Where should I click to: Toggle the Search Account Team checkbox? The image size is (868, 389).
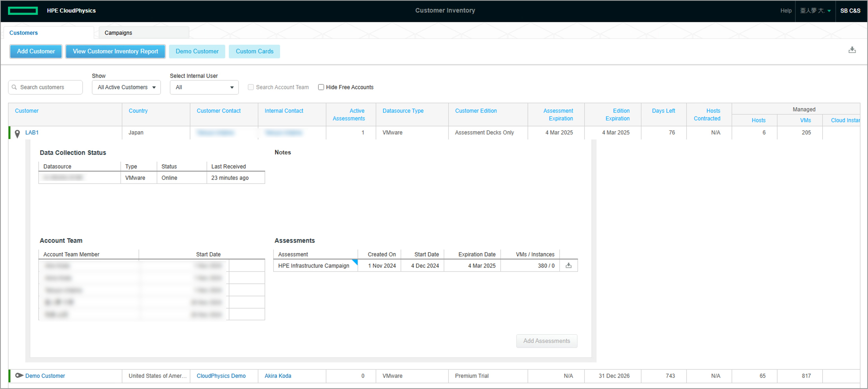(251, 87)
